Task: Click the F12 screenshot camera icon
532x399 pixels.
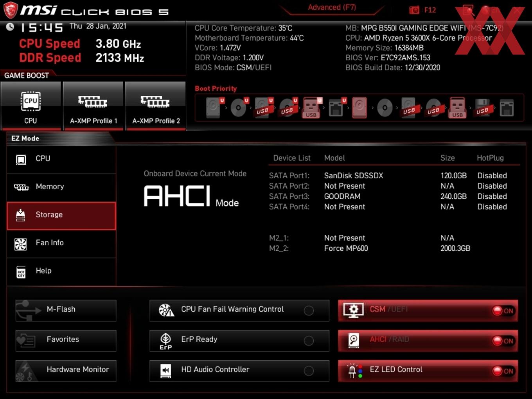Action: pyautogui.click(x=414, y=10)
